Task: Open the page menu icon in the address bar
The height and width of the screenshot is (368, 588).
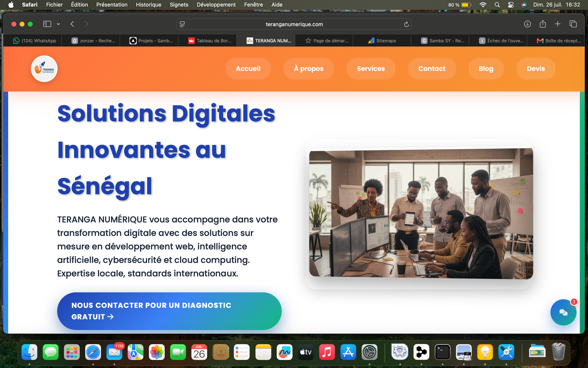Action: (182, 24)
